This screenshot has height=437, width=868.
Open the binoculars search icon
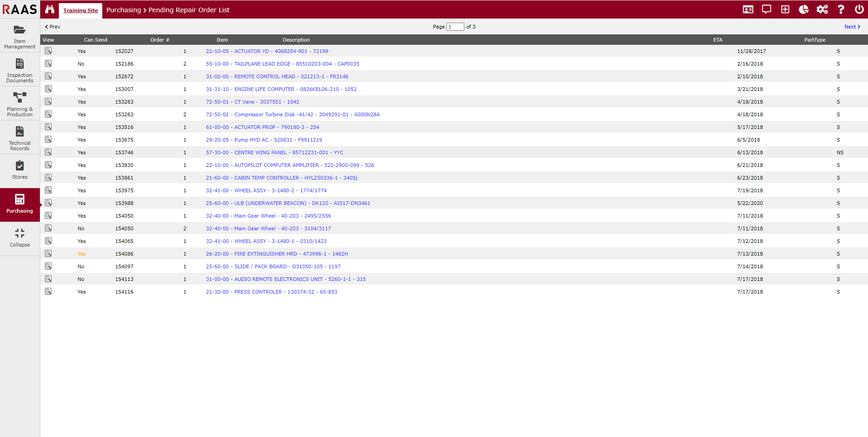click(x=49, y=9)
